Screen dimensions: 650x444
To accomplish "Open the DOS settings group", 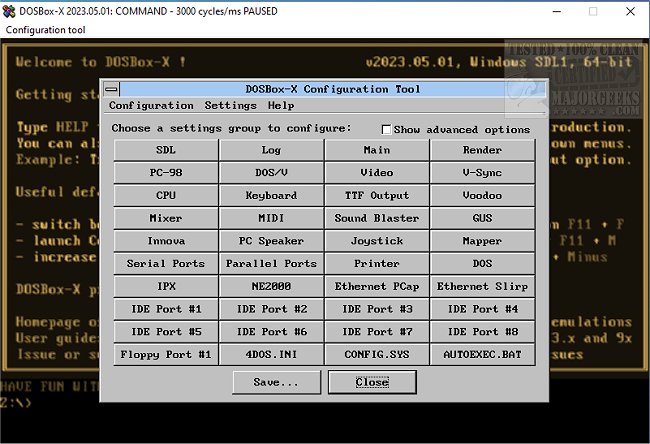I will pos(483,264).
